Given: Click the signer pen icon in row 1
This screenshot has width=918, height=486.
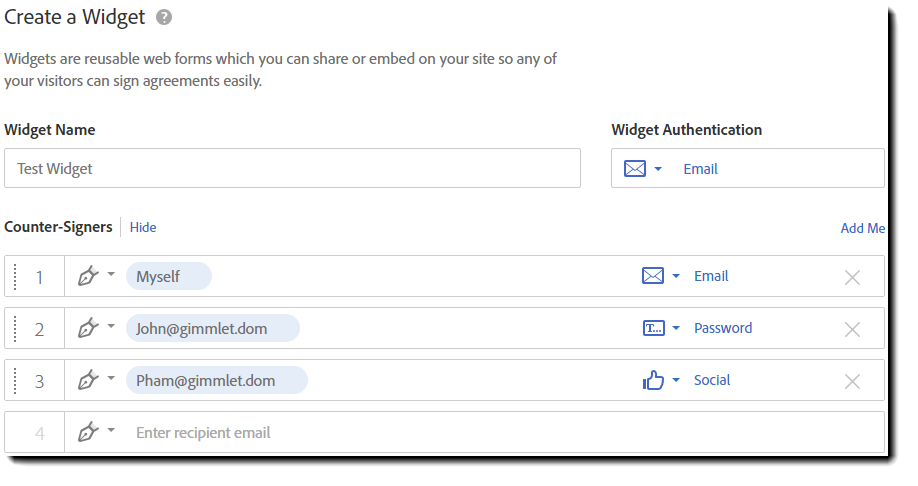Looking at the screenshot, I should [88, 276].
